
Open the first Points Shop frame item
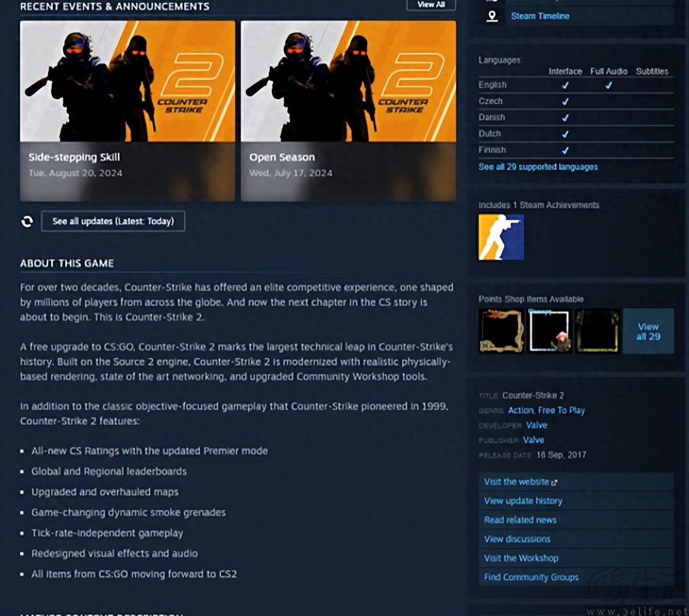click(501, 331)
